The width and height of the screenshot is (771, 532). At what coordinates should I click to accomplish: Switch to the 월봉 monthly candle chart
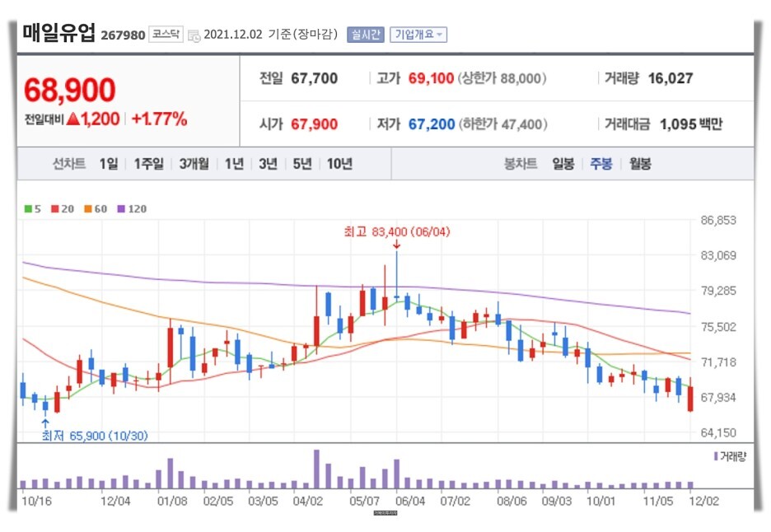[x=640, y=164]
